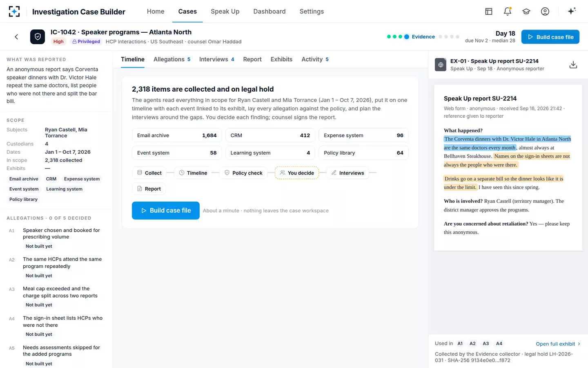Open the Exhibits tab
Viewport: 588px width, 368px height.
281,59
